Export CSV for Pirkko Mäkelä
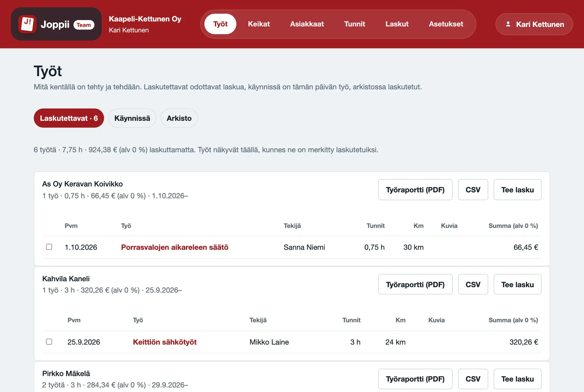This screenshot has height=392, width=584. pos(473,379)
